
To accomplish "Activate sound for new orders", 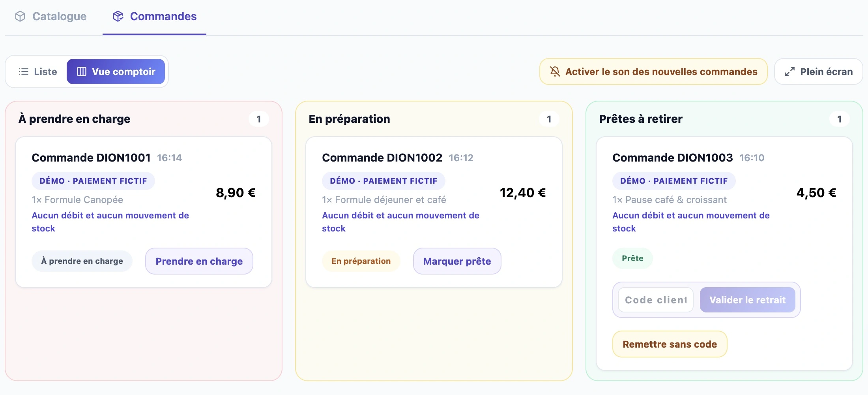I will point(653,71).
